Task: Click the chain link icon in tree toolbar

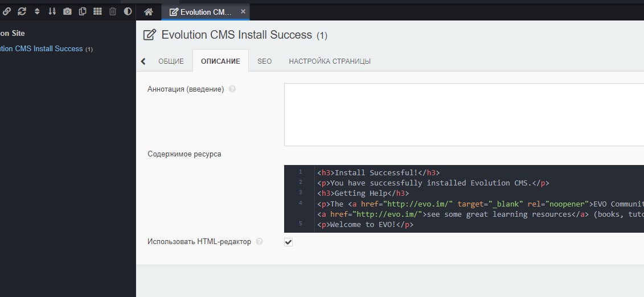Action: [x=7, y=11]
